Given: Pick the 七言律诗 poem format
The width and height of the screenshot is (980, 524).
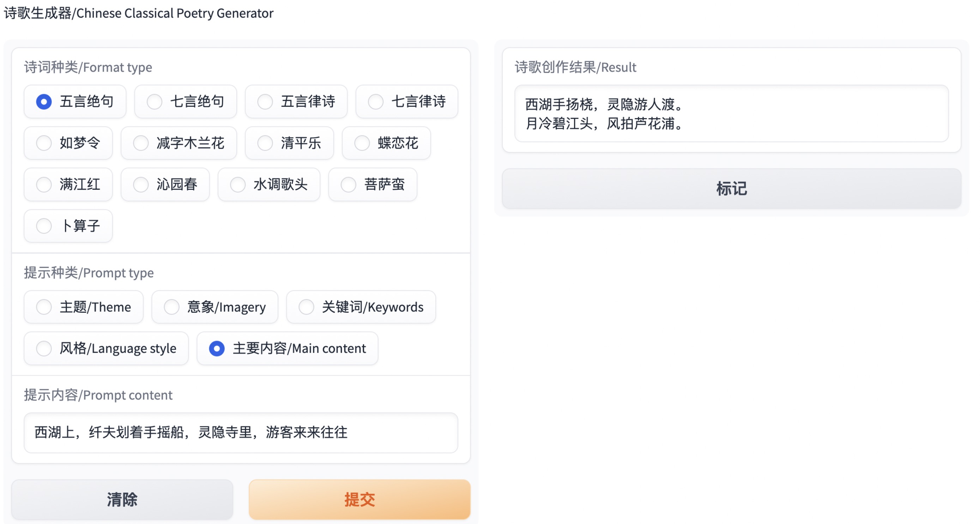Looking at the screenshot, I should [375, 102].
